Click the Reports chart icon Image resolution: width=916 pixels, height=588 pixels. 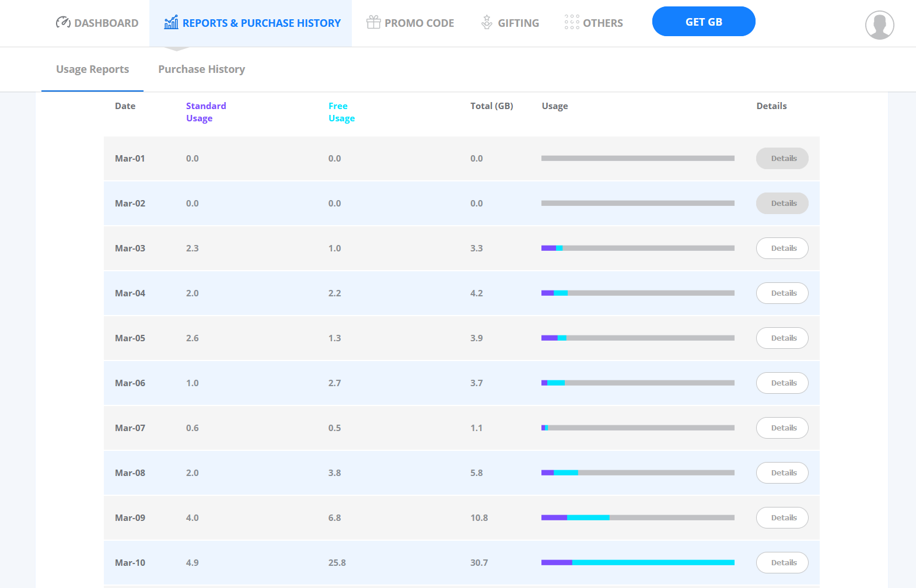[x=171, y=22]
